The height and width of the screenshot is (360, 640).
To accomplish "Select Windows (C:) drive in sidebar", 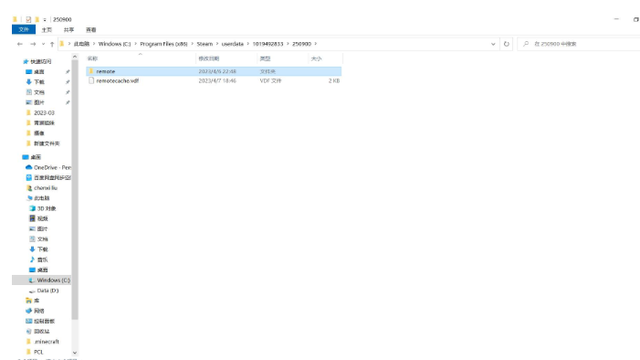I will (53, 280).
